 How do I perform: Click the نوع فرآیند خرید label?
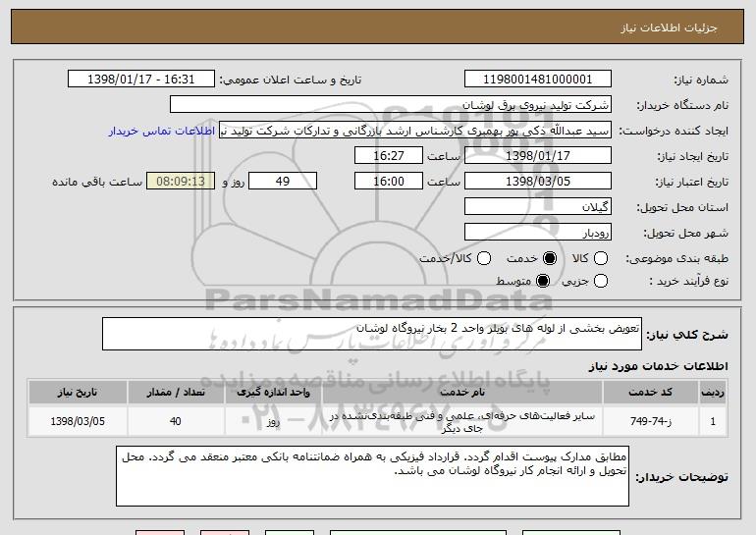tap(688, 281)
